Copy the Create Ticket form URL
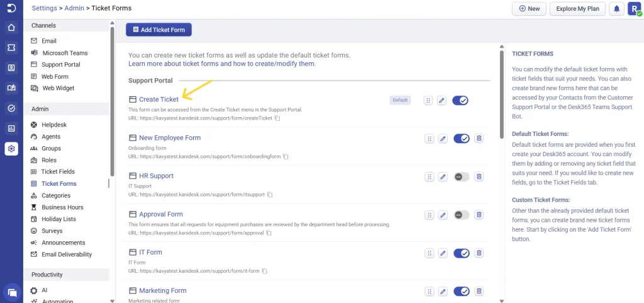644x303 pixels. pos(277,118)
